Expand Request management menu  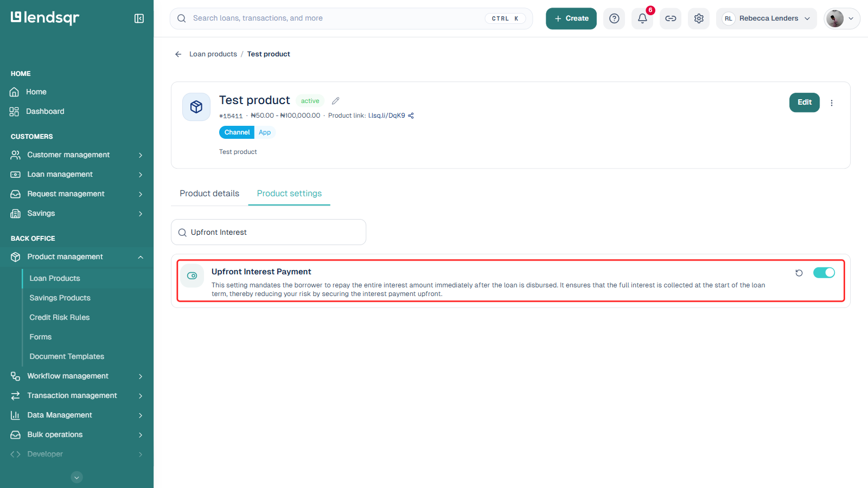(76, 194)
